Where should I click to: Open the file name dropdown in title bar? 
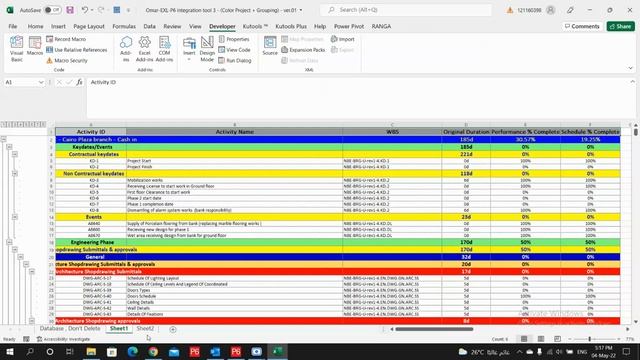[301, 10]
